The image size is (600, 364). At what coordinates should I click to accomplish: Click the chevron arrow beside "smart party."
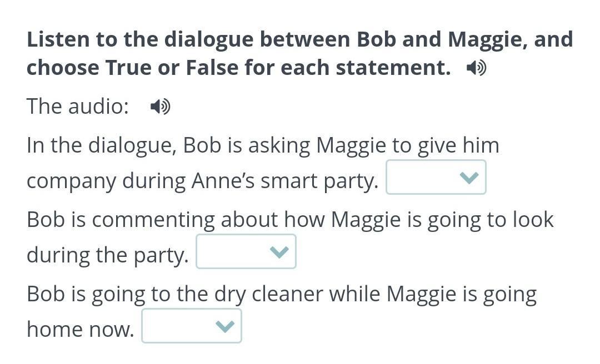(x=469, y=178)
